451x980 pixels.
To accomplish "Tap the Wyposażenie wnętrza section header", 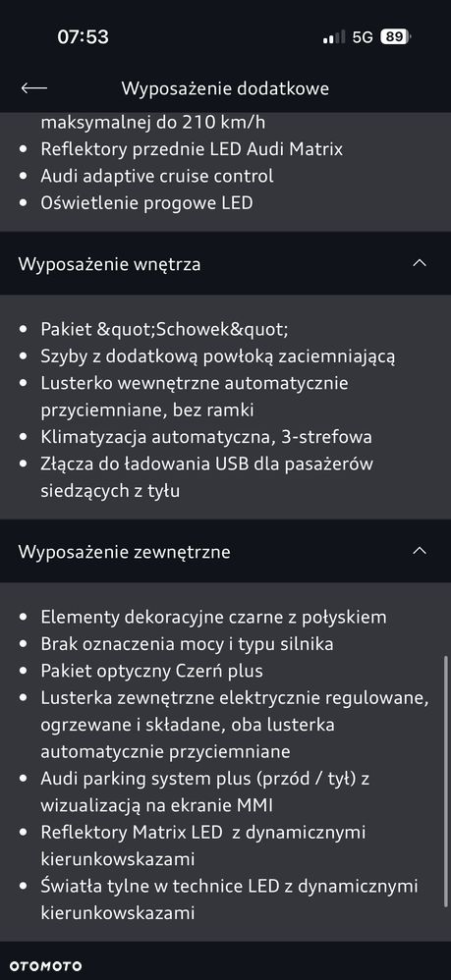I will [x=225, y=264].
